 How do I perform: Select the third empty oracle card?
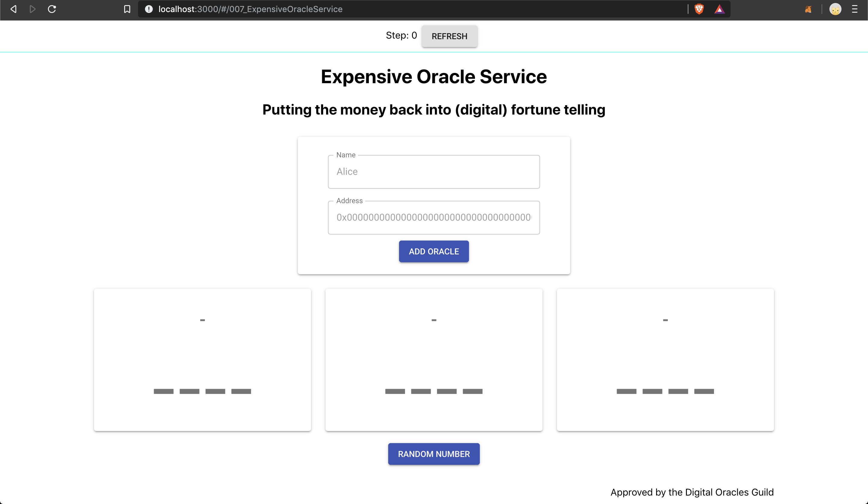[665, 360]
